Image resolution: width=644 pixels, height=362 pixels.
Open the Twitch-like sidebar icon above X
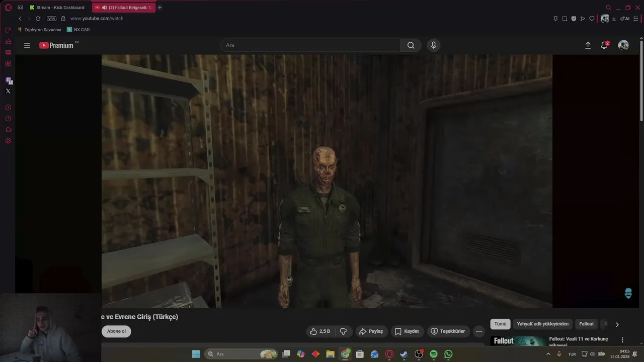tap(8, 80)
